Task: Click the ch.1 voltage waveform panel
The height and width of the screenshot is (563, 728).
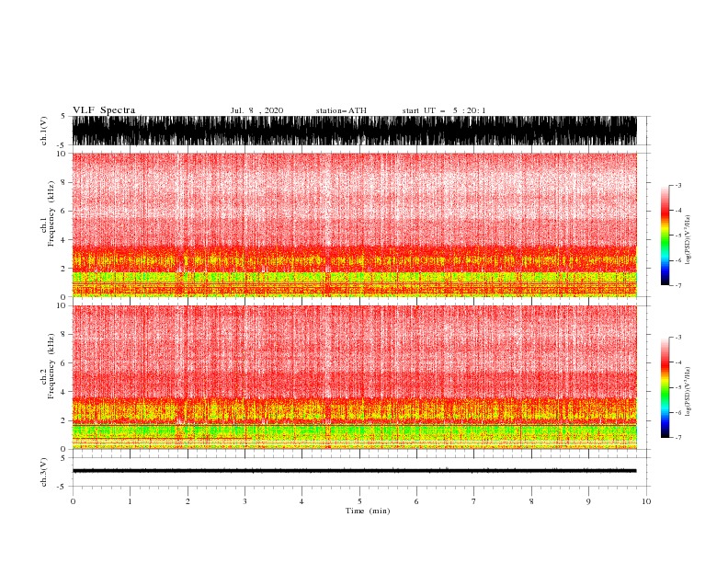Action: tap(354, 131)
